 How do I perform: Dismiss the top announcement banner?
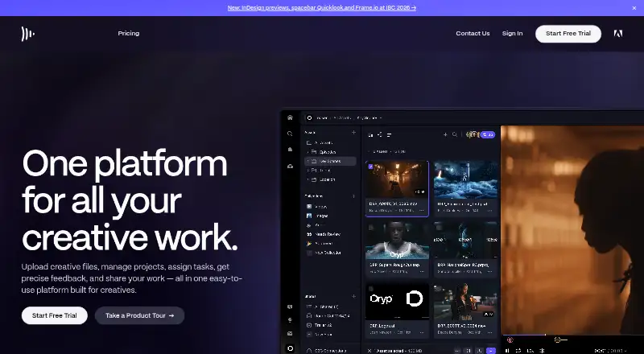click(634, 8)
